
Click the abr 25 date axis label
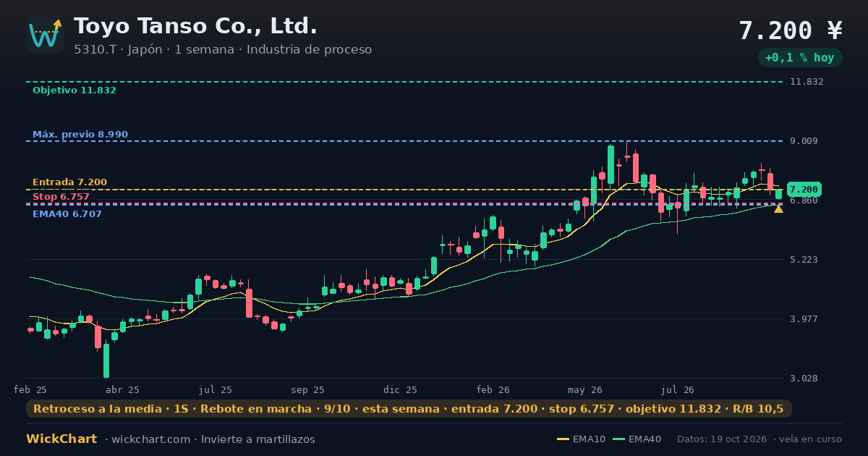coord(123,389)
